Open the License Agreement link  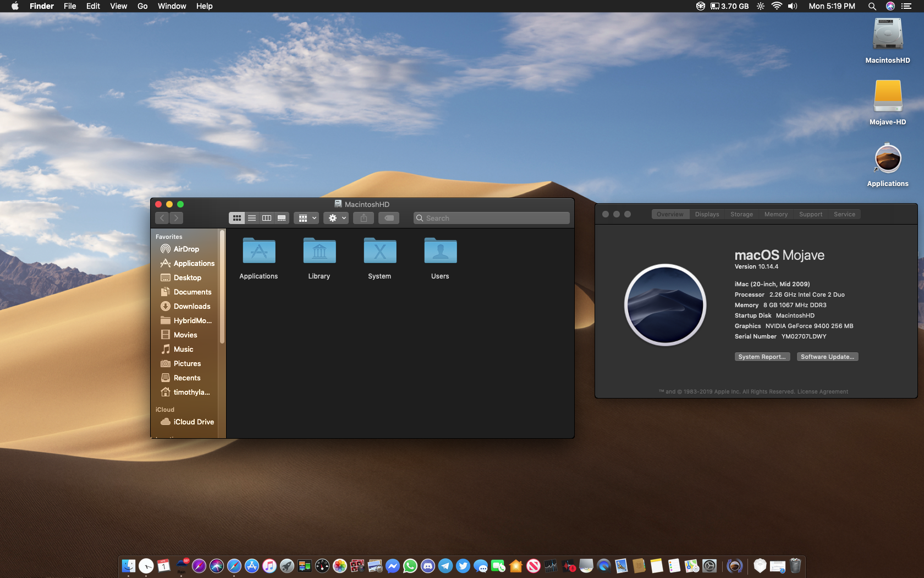pos(822,392)
